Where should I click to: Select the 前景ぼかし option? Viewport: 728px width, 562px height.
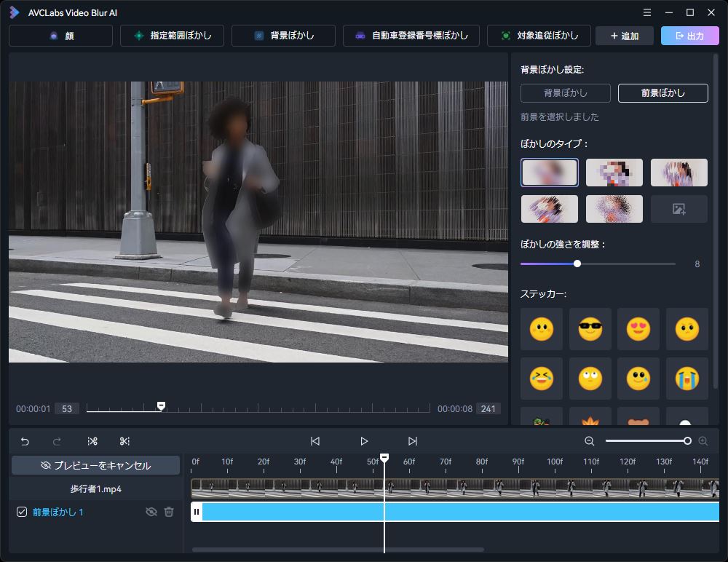click(x=662, y=93)
